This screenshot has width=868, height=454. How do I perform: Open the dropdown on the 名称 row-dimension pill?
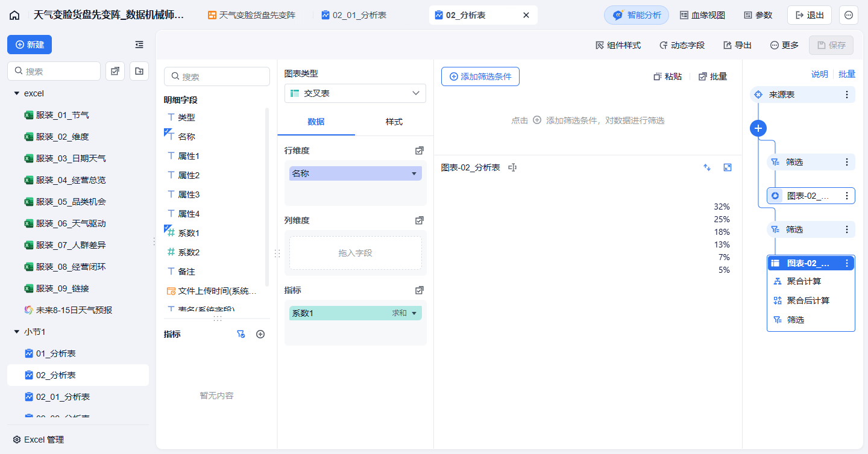coord(414,173)
